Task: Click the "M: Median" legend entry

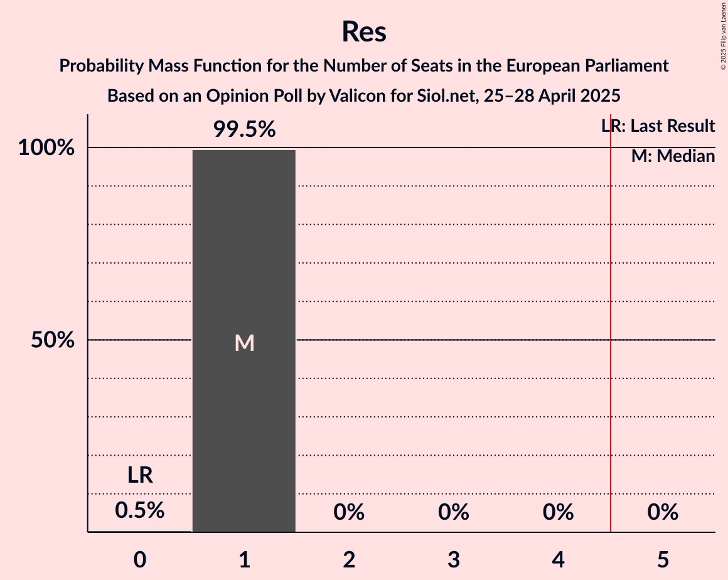Action: pos(673,156)
